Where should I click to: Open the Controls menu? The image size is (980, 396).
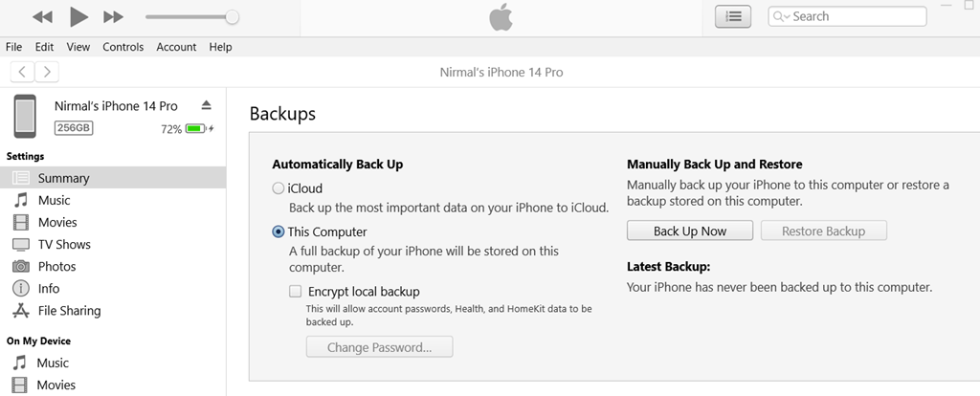123,47
